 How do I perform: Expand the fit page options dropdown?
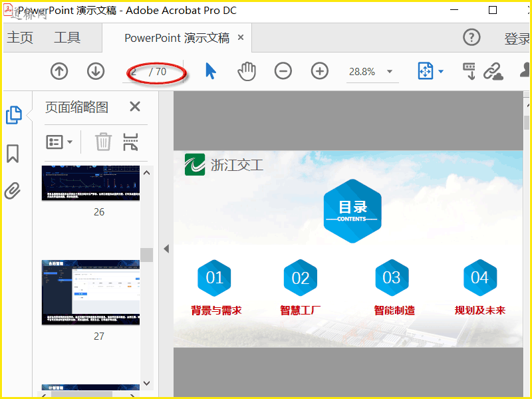click(441, 71)
